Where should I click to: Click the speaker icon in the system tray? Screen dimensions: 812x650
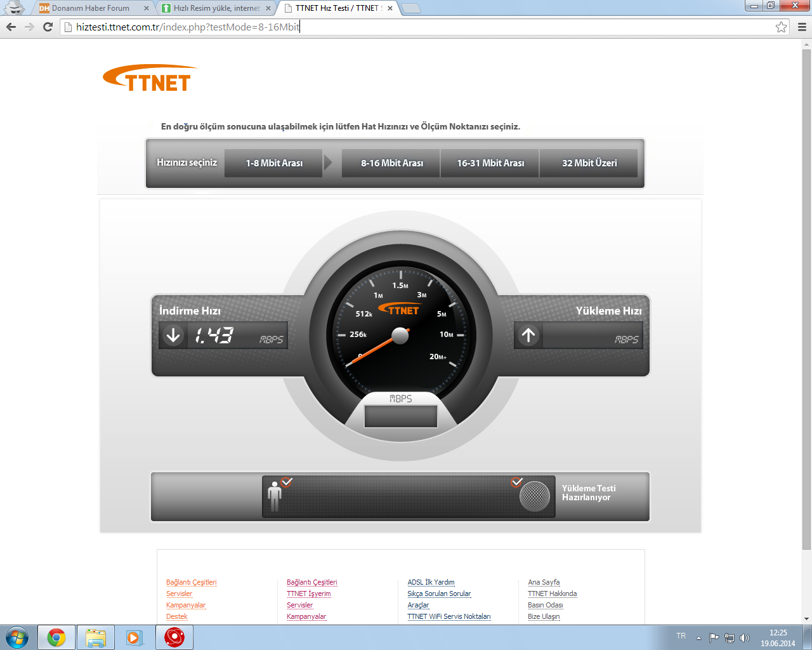click(x=745, y=637)
